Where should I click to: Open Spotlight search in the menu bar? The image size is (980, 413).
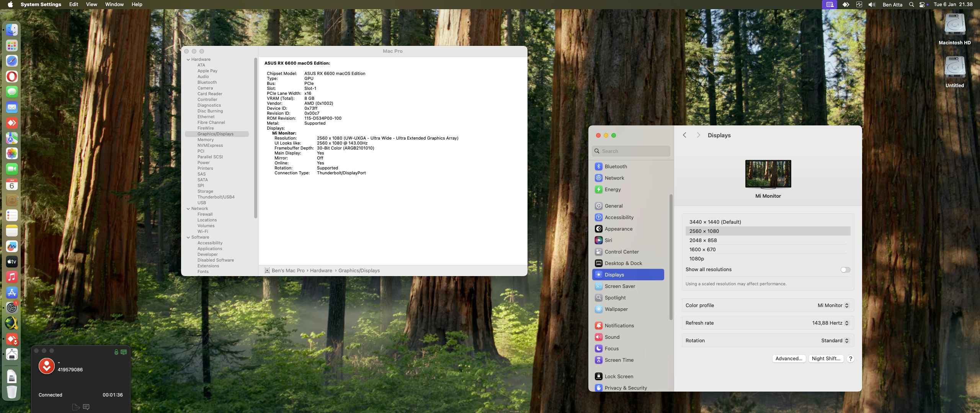pyautogui.click(x=911, y=5)
